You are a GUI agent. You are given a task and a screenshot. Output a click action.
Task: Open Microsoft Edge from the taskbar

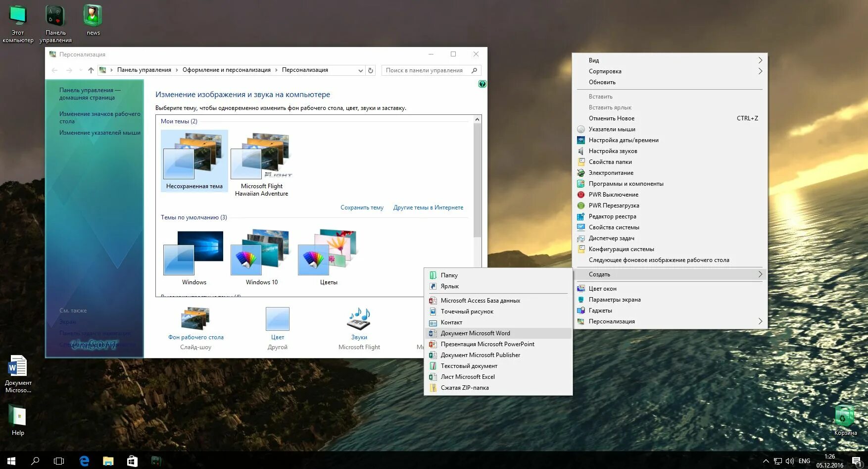[84, 461]
